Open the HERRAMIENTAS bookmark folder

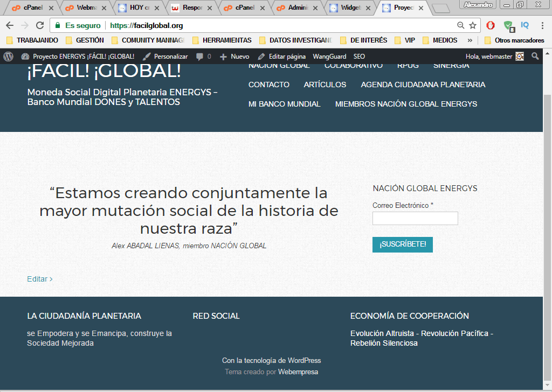(222, 40)
